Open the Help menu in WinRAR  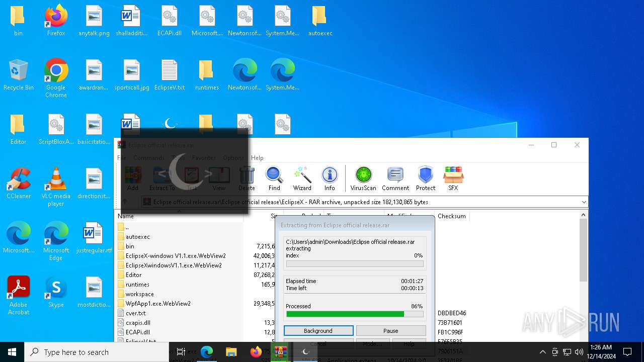tap(257, 158)
